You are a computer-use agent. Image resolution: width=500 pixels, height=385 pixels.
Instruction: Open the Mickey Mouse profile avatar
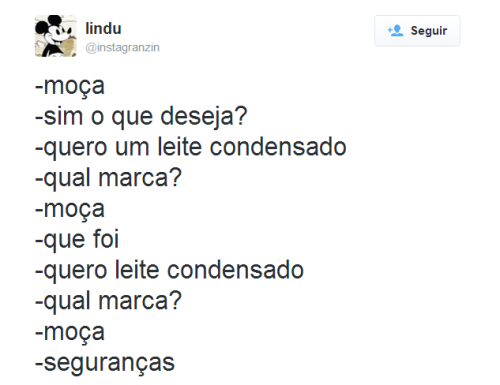click(x=56, y=36)
